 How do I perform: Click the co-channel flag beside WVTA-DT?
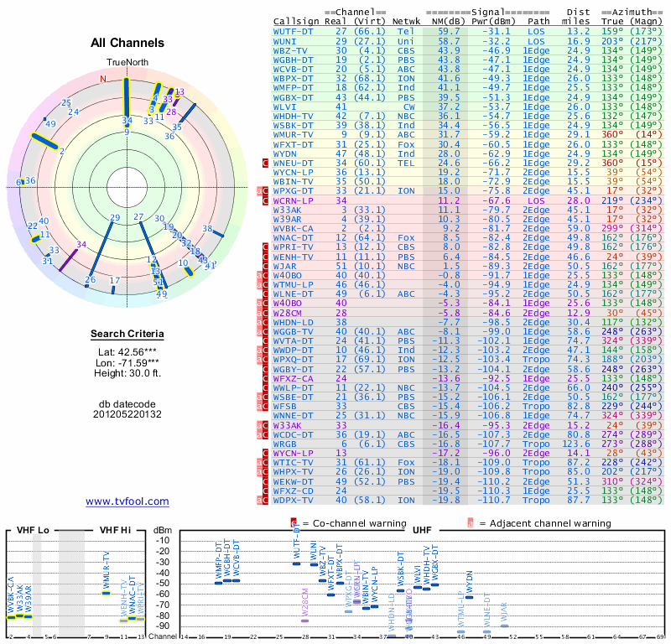pos(265,340)
